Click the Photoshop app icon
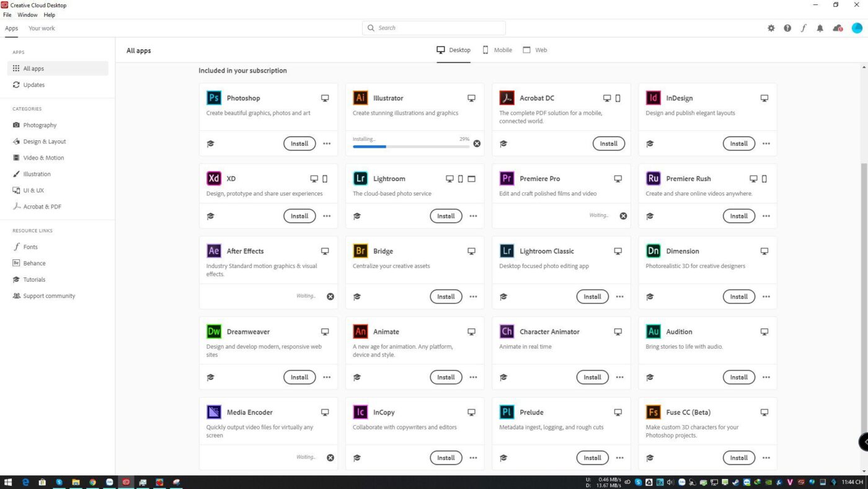The height and width of the screenshot is (489, 868). (x=214, y=98)
